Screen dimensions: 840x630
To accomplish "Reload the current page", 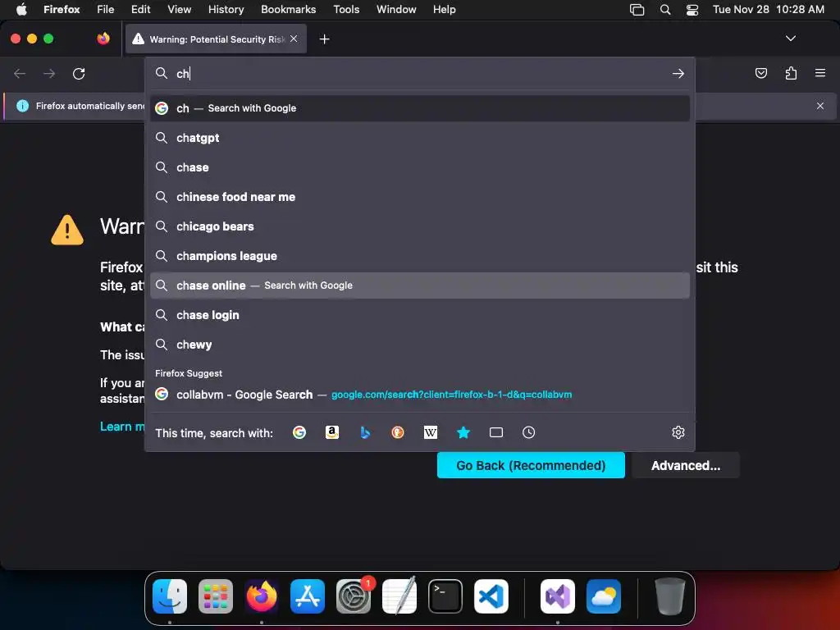I will coord(79,73).
